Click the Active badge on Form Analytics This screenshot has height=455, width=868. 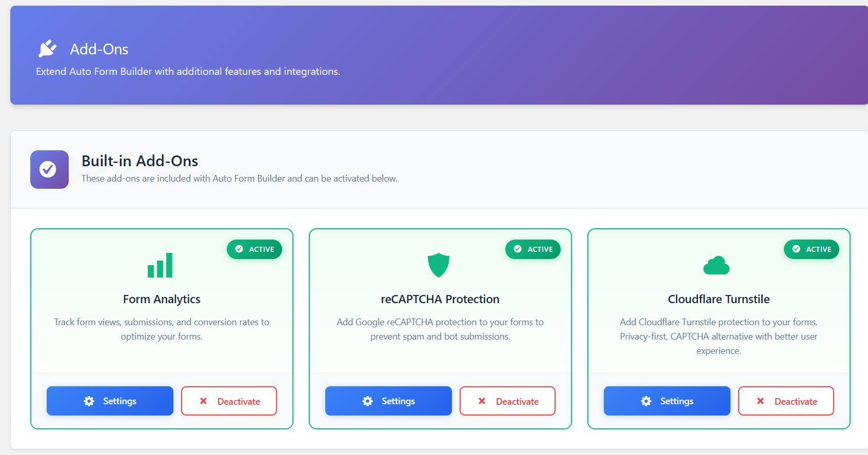pos(254,249)
